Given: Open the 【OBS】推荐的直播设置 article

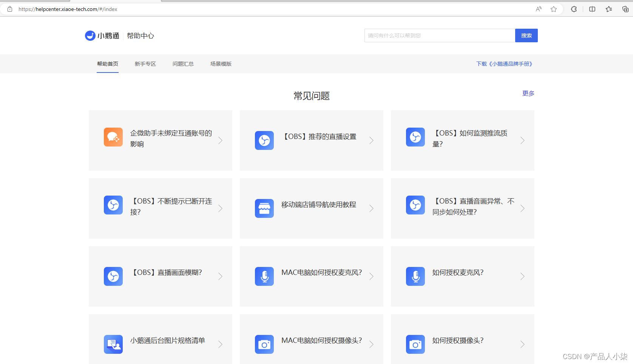Looking at the screenshot, I should click(x=319, y=137).
